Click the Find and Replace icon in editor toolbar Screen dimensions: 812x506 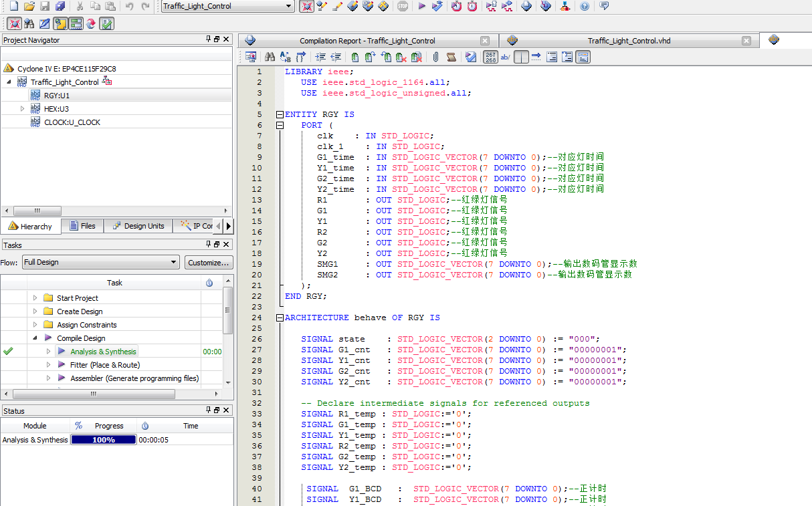[286, 57]
